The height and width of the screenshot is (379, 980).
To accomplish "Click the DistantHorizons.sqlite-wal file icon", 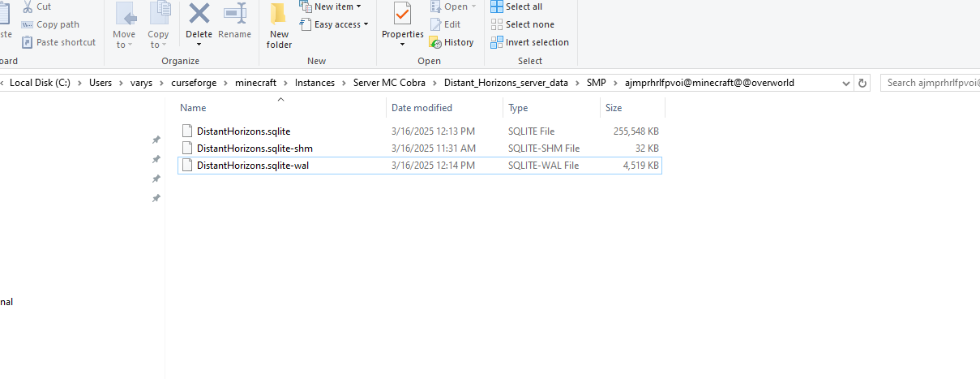I will click(187, 165).
